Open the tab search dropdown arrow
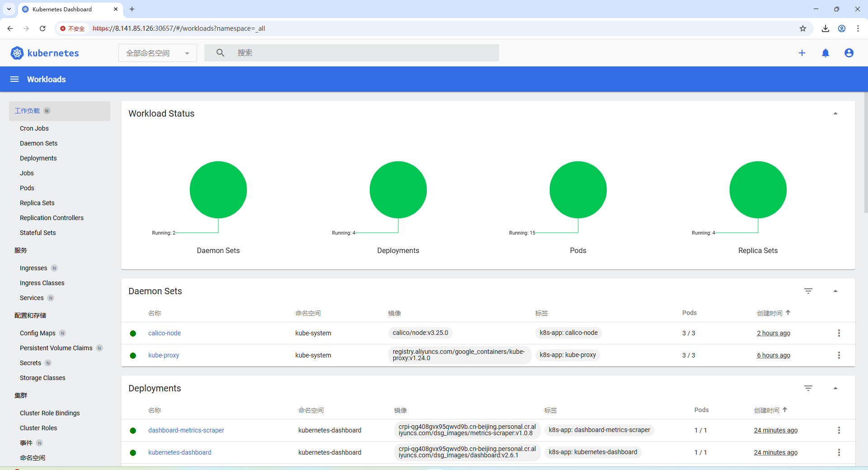Viewport: 868px width, 470px height. (x=9, y=9)
